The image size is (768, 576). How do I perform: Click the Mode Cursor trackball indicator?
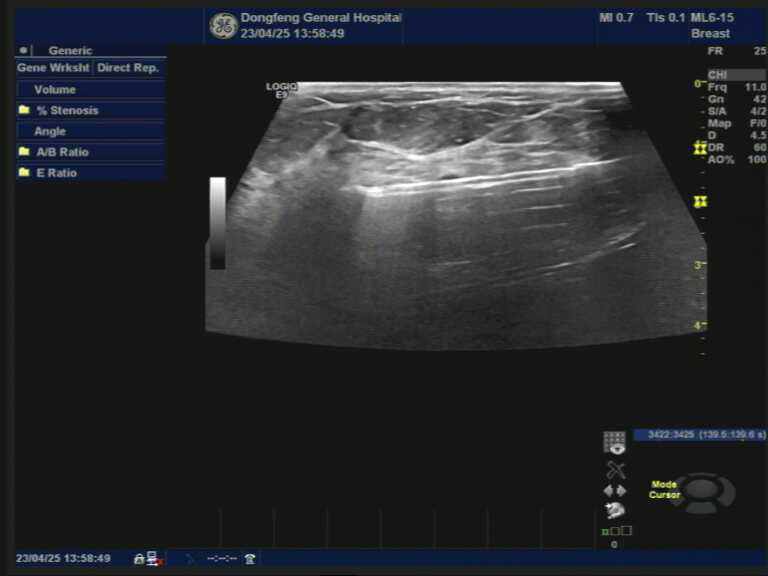click(x=701, y=491)
